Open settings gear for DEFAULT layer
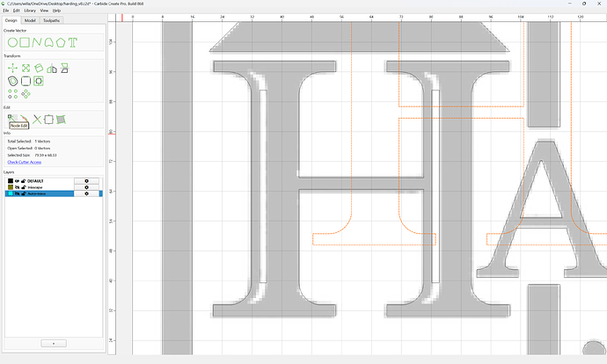The image size is (607, 364). tap(86, 181)
